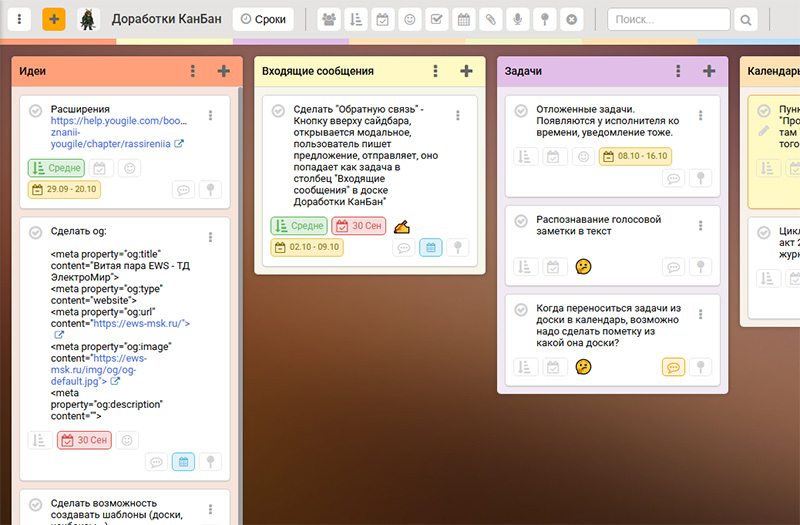Toggle the checkbox filter icon in toolbar

(x=437, y=19)
